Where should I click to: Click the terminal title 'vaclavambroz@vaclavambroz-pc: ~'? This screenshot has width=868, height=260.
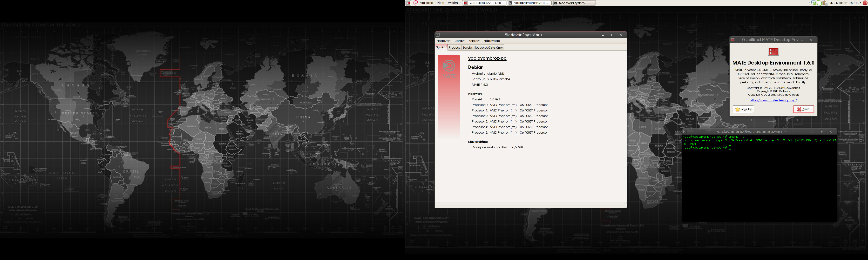tap(752, 131)
